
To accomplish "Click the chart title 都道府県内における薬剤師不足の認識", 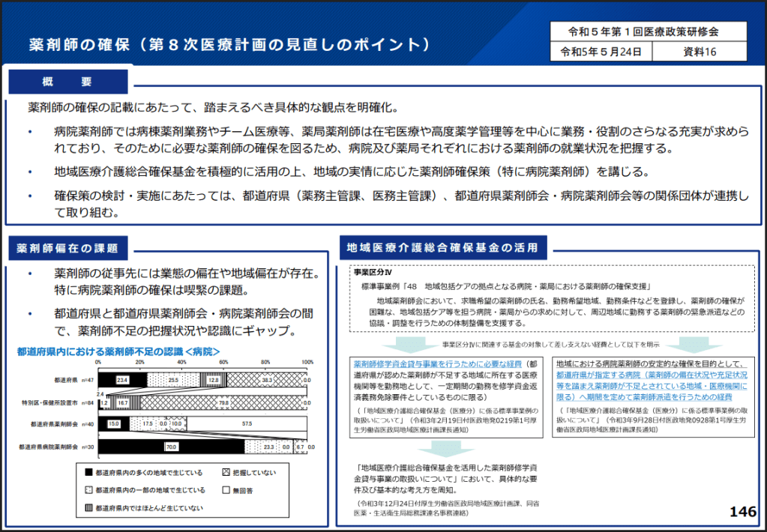I will pos(118,351).
